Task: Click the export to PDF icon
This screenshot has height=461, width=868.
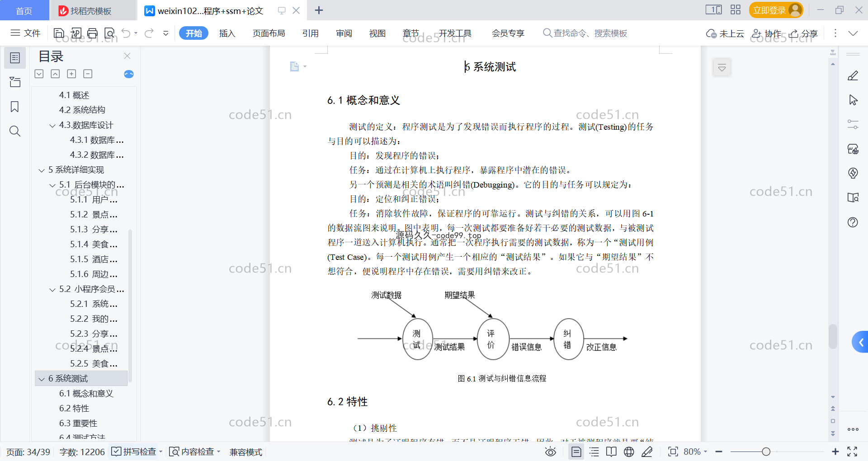Action: pos(76,33)
